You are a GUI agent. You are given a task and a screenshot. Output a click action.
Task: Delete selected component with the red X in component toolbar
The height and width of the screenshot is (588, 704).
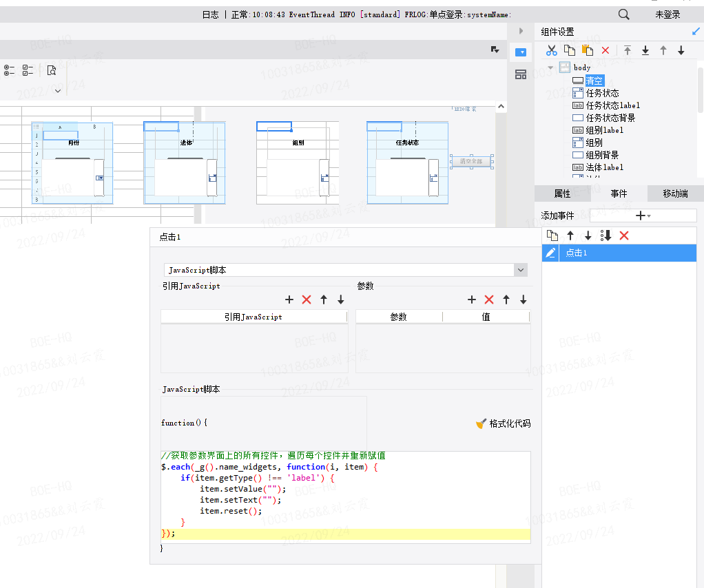(x=605, y=50)
